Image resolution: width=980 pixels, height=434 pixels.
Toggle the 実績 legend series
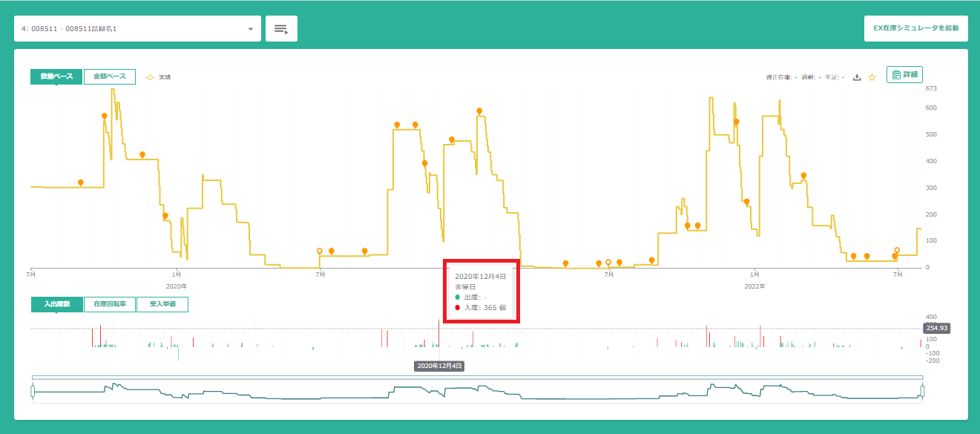[x=158, y=77]
